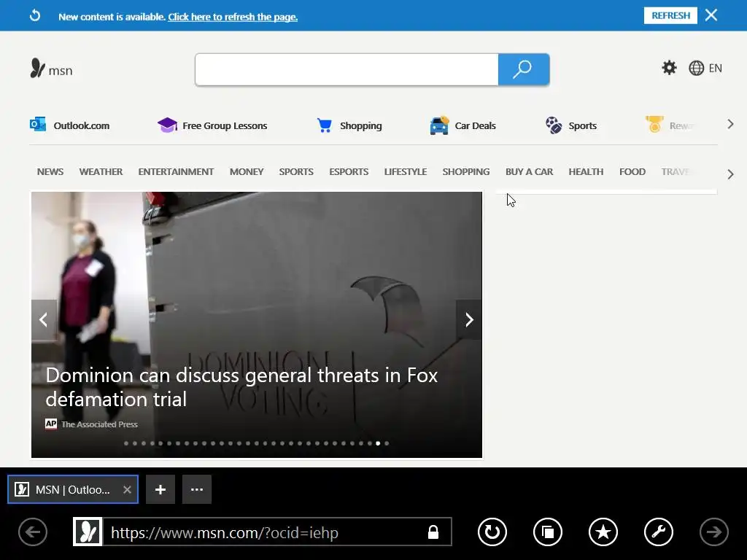Image resolution: width=747 pixels, height=560 pixels.
Task: Open the Dominion Fox defamation trial headline
Action: click(x=241, y=387)
